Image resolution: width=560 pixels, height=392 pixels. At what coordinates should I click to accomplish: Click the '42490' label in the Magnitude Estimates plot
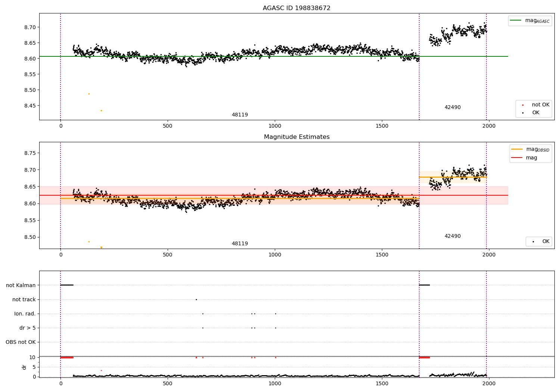tap(452, 236)
